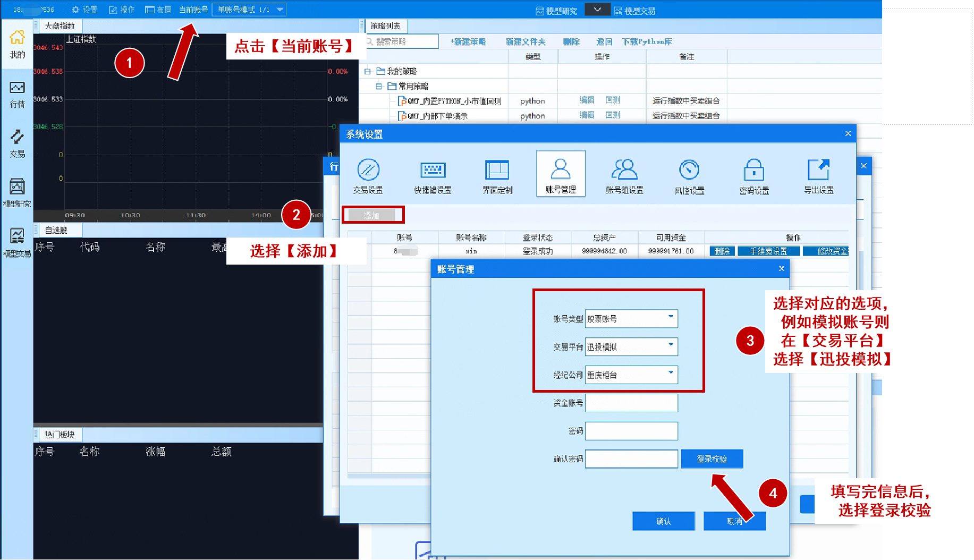Screen dimensions: 974x560
Task: Open the 导出设置 export settings icon
Action: pyautogui.click(x=818, y=175)
